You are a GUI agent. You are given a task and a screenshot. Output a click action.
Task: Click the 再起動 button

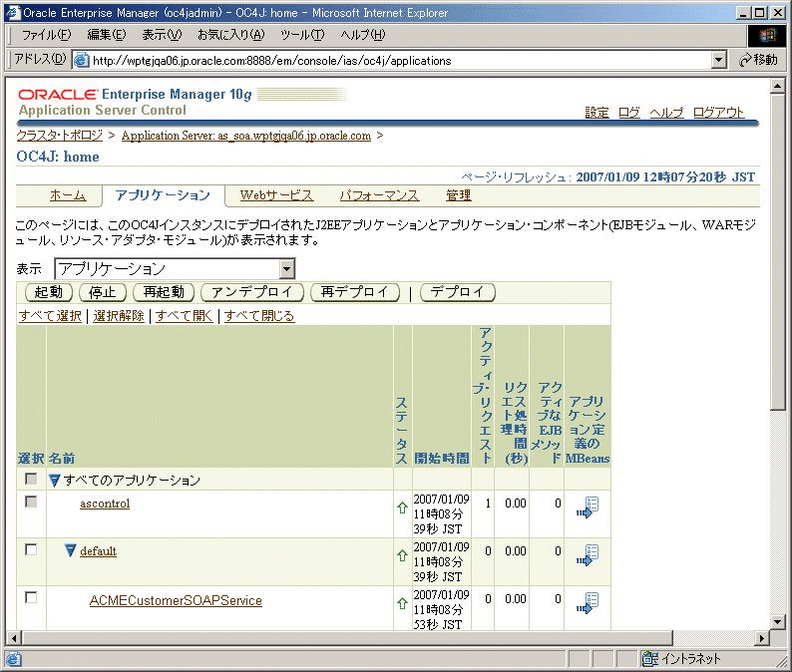click(164, 292)
